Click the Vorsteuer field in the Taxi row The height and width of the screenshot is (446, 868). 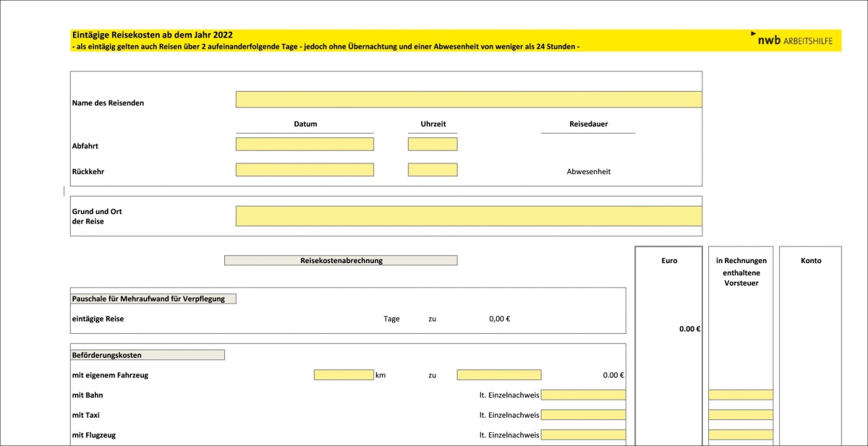[x=741, y=415]
